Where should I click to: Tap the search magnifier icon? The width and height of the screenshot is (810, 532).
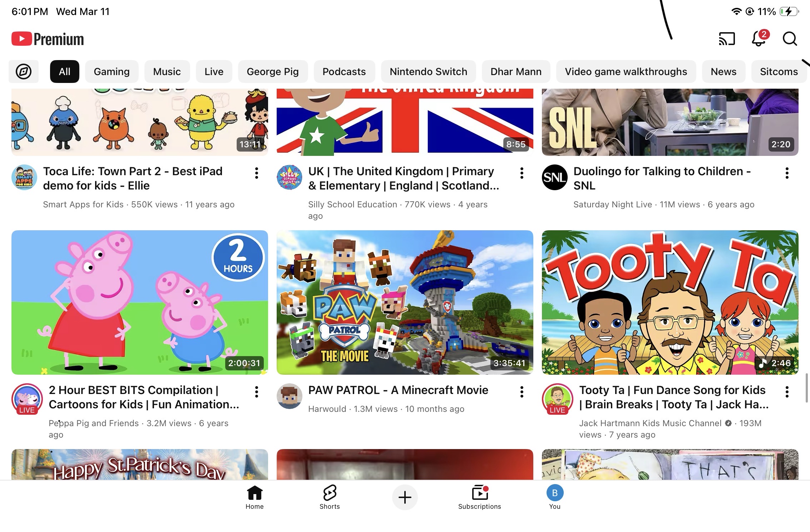pyautogui.click(x=790, y=39)
